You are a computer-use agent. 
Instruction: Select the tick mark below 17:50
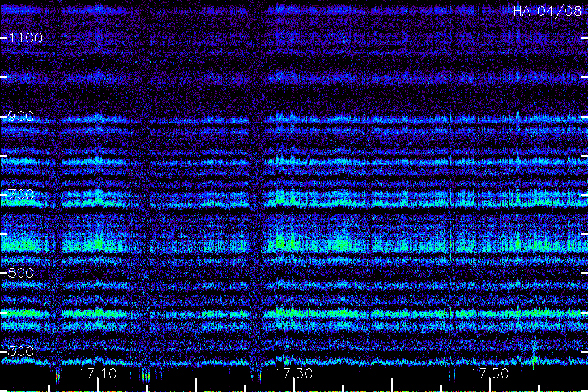(491, 385)
